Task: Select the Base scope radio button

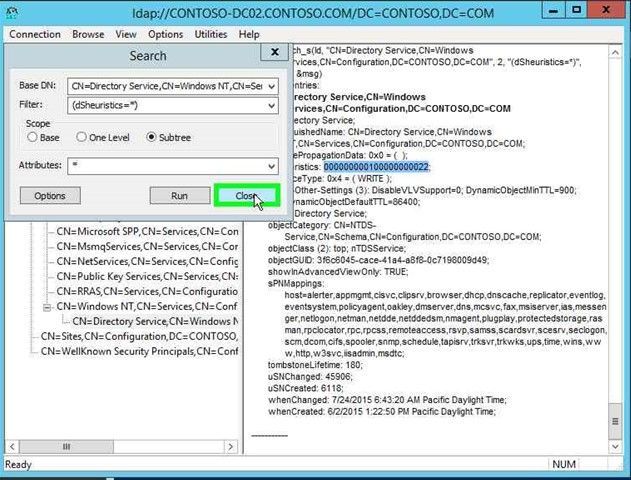Action: pos(32,137)
